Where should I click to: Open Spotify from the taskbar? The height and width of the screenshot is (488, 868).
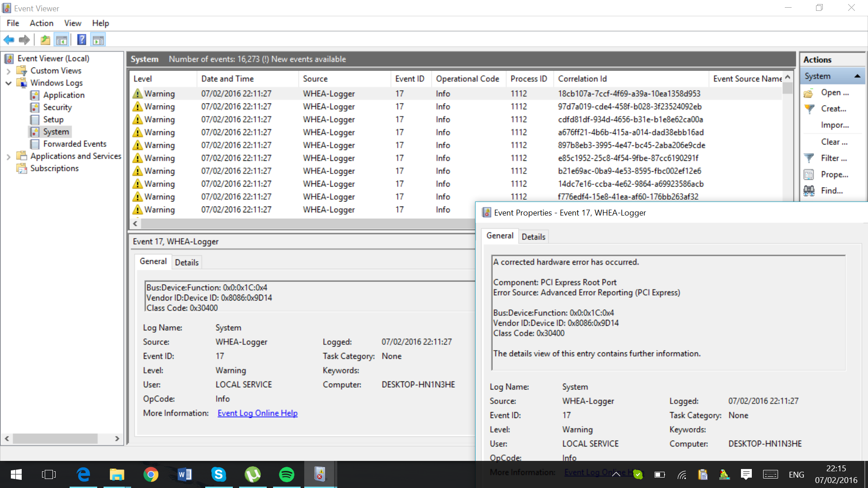[x=287, y=474]
